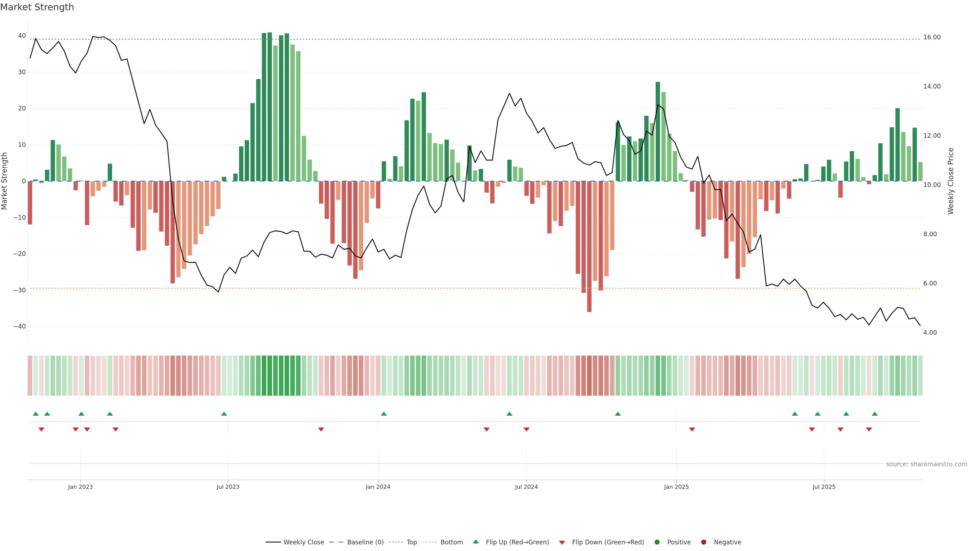This screenshot has width=980, height=551.
Task: Click the deepest red bar below -30
Action: 589,246
